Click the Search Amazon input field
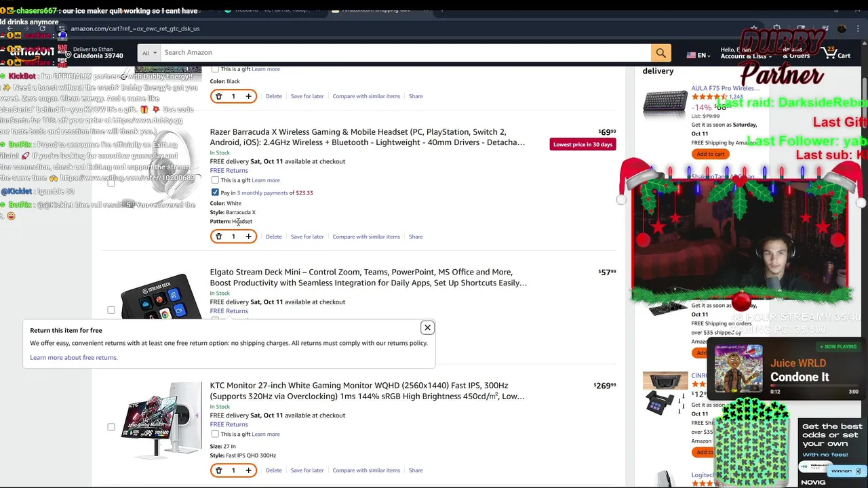868x488 pixels. (406, 53)
